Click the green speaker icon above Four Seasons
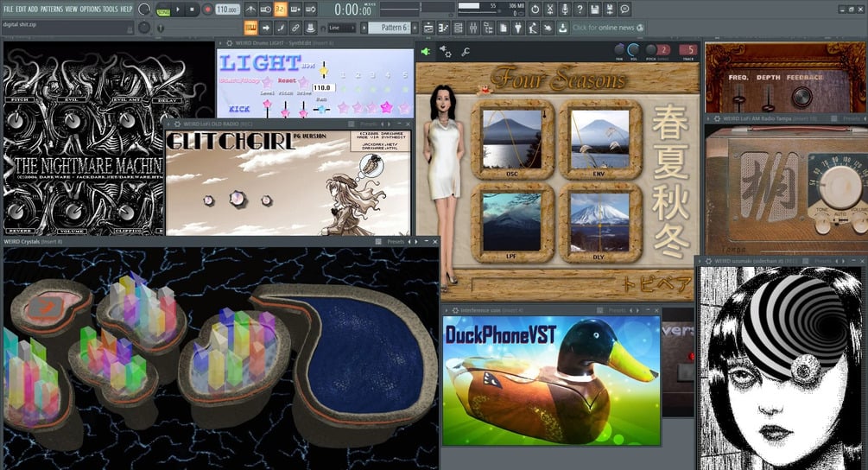The image size is (868, 470). [425, 52]
